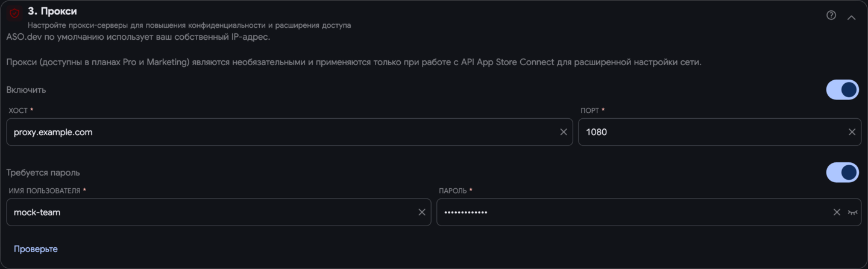The height and width of the screenshot is (269, 868).
Task: Disable the Требуется пароль switch
Action: [842, 172]
